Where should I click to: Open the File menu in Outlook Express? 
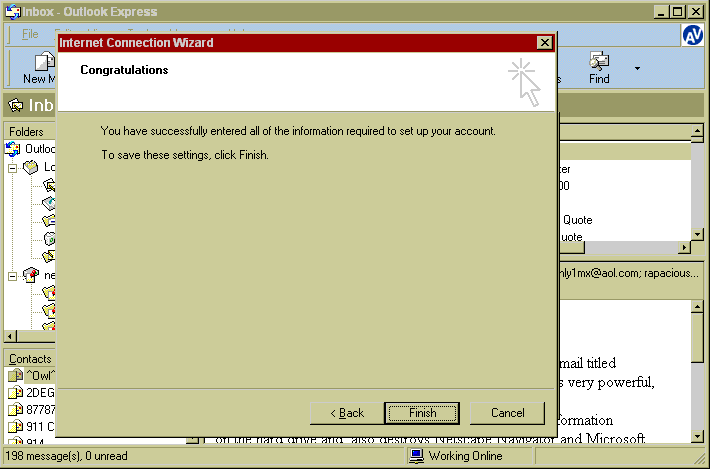coord(30,34)
